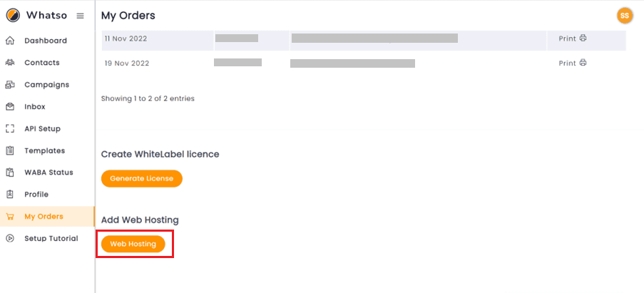Click the Web Hosting button
Viewport: 644px width, 293px height.
click(133, 244)
